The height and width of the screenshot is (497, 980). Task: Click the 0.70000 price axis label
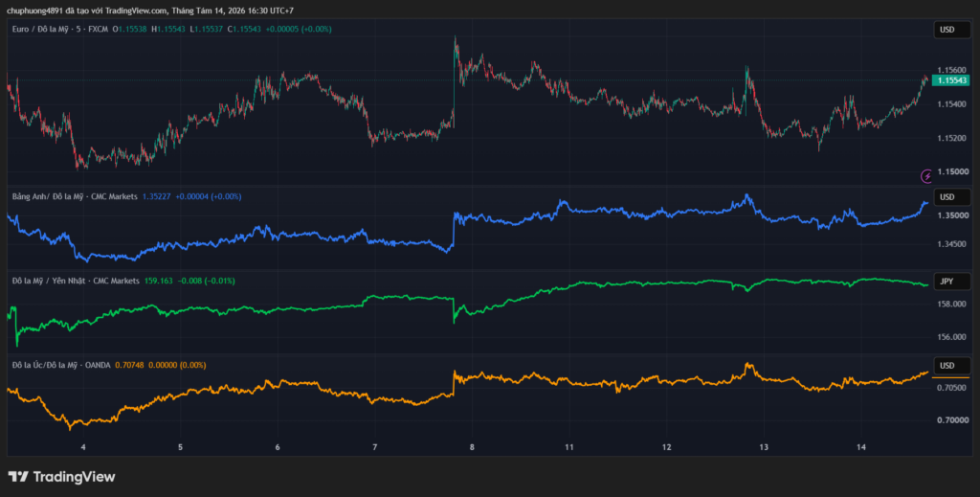952,420
